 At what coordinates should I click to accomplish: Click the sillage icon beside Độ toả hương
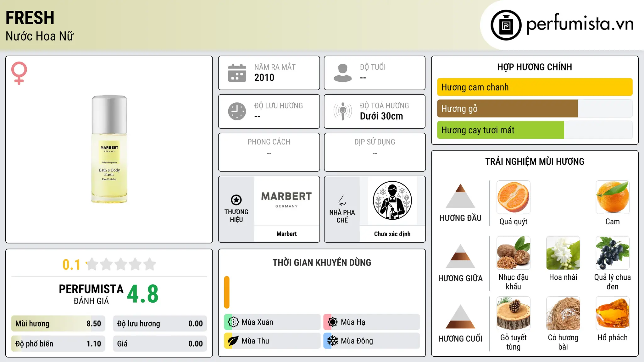pyautogui.click(x=343, y=111)
